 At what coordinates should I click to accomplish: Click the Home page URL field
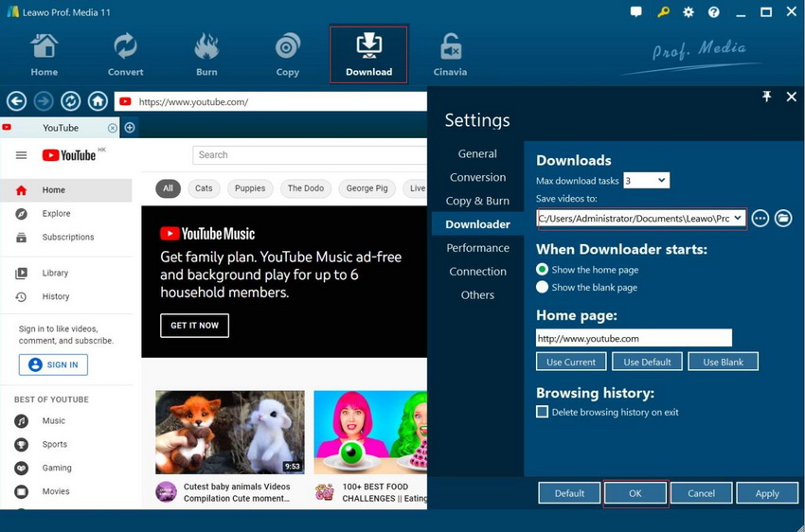pos(634,338)
